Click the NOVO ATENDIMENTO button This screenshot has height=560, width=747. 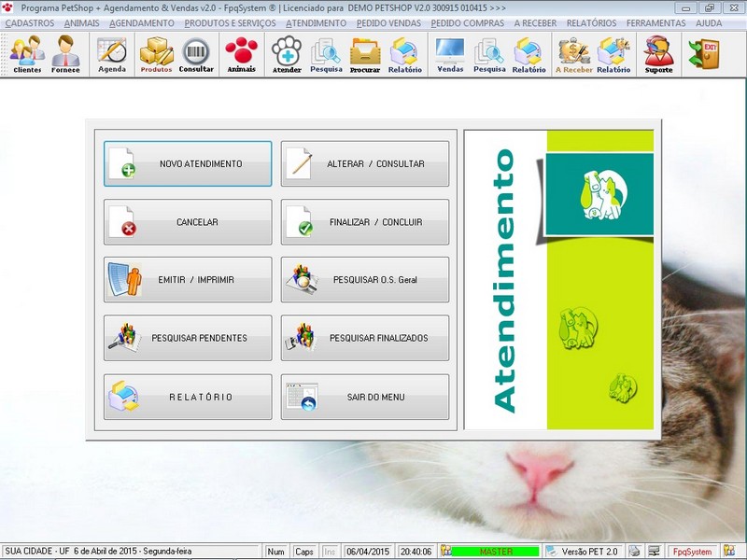coord(188,163)
